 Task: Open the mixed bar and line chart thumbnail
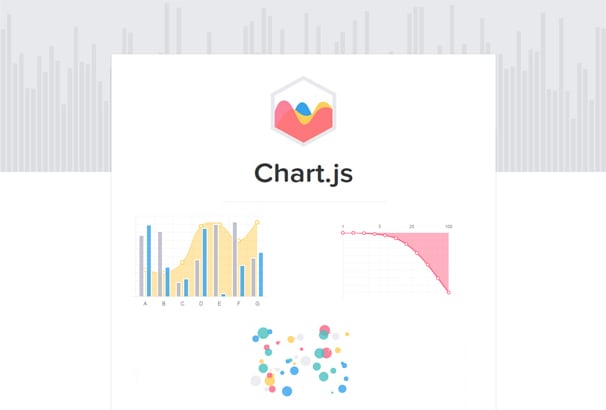pyautogui.click(x=199, y=262)
